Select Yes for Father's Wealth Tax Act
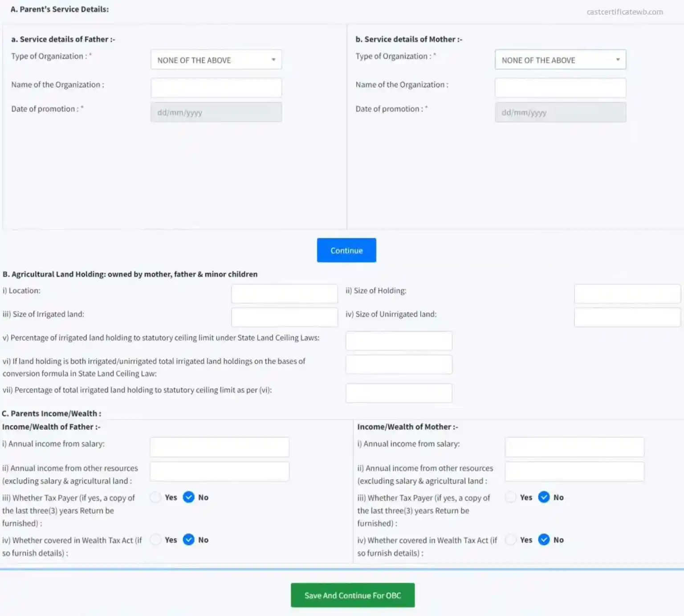This screenshot has height=616, width=684. tap(155, 539)
